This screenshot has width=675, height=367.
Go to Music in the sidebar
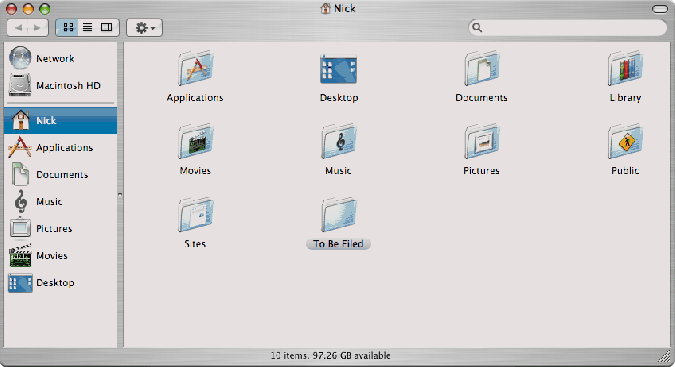(60, 201)
